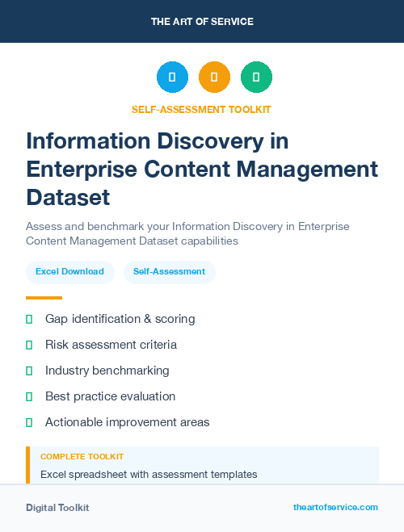Click the 'Information Discovery in Enterprise Content Management Dataset' heading

tap(202, 169)
